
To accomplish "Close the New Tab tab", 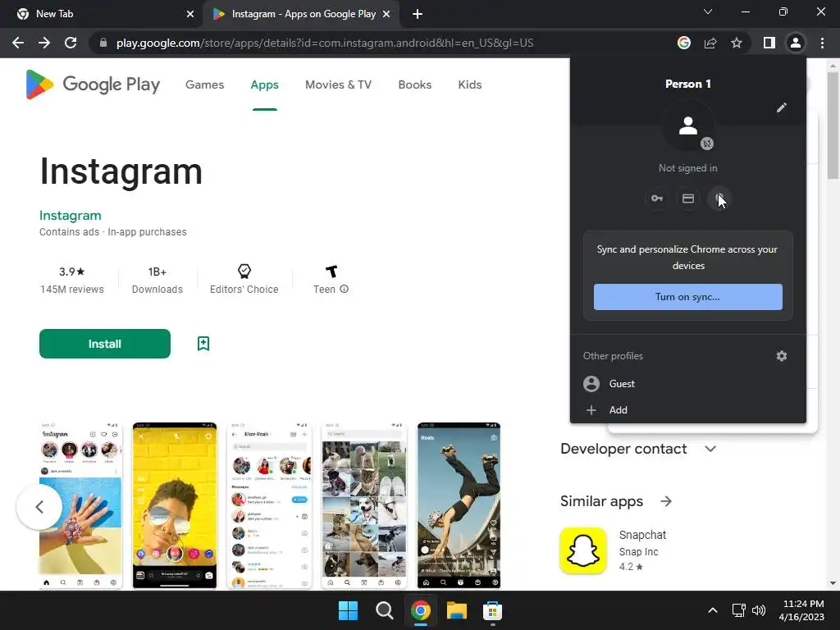I will click(190, 14).
